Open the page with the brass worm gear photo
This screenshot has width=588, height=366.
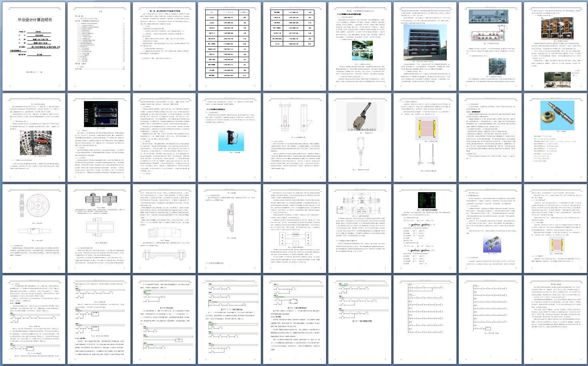pyautogui.click(x=555, y=137)
